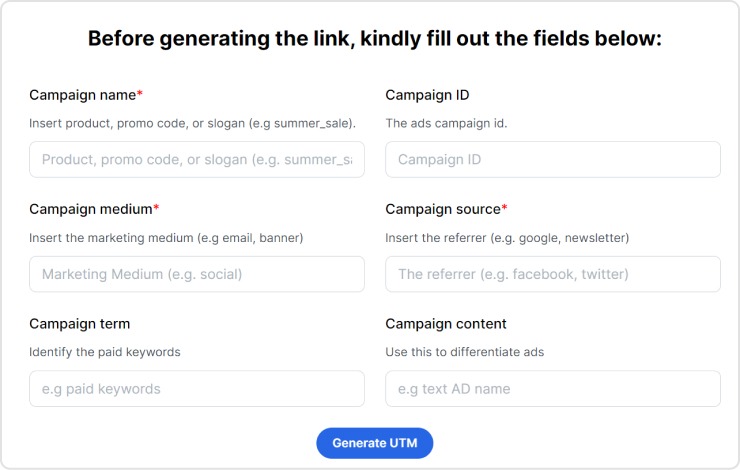Click the "Campaign content" field label
740x470 pixels.
446,324
